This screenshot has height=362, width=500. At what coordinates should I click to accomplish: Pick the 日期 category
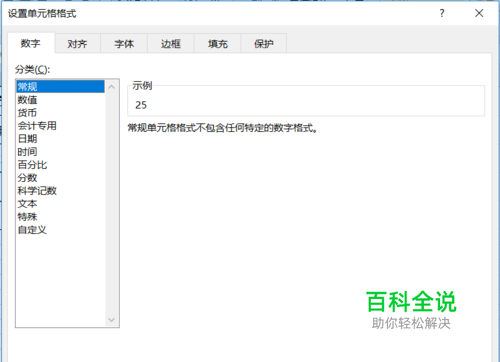click(x=60, y=139)
